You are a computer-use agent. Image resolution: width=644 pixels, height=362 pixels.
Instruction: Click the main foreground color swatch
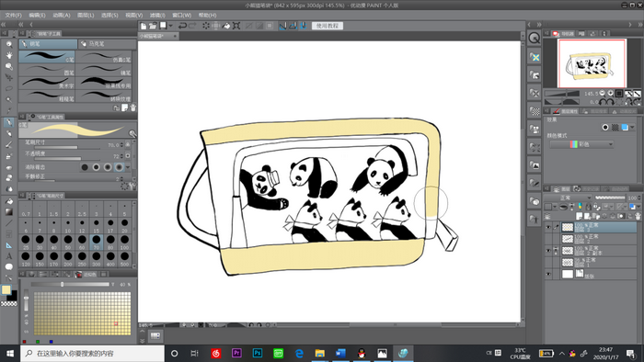pyautogui.click(x=6, y=289)
